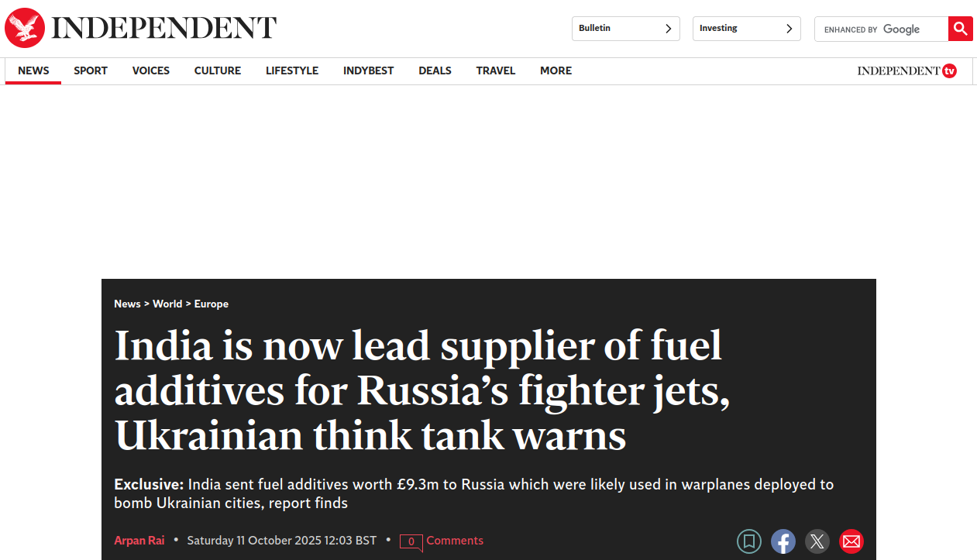Open the Lifestyle section
The height and width of the screenshot is (560, 977).
point(292,70)
